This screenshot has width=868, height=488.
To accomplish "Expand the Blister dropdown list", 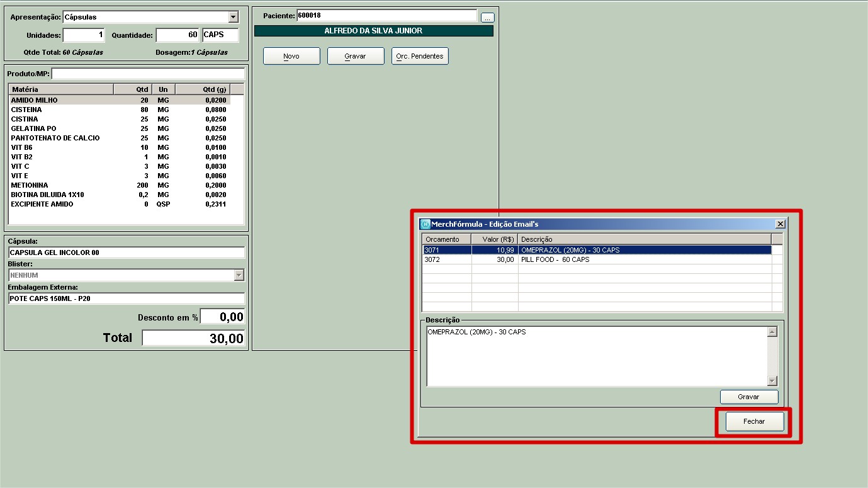I will (x=239, y=275).
